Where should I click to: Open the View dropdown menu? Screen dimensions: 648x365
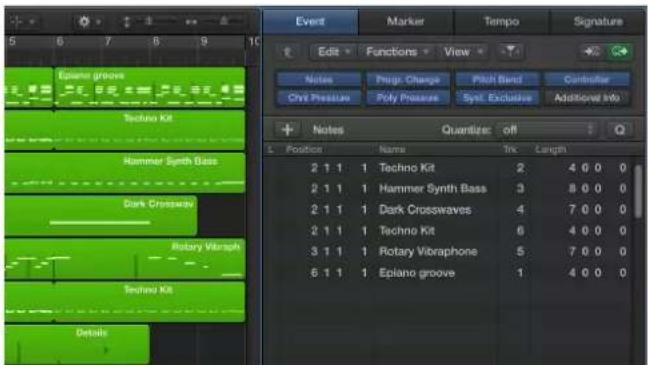coord(463,52)
